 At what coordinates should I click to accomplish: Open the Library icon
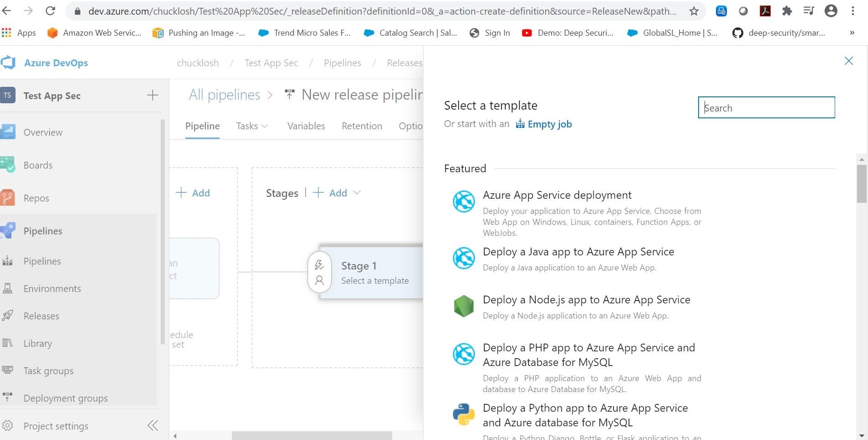click(x=7, y=343)
